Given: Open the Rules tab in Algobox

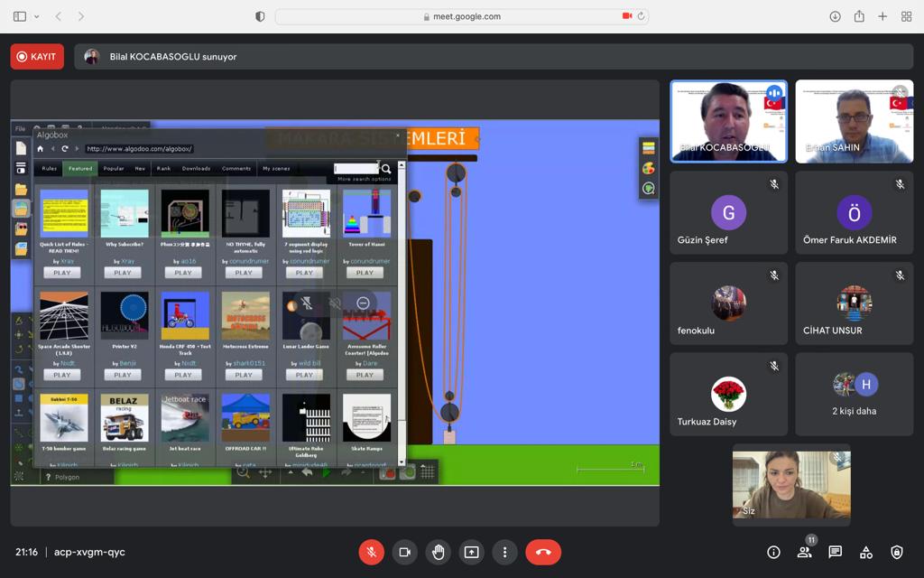Looking at the screenshot, I should (x=50, y=169).
